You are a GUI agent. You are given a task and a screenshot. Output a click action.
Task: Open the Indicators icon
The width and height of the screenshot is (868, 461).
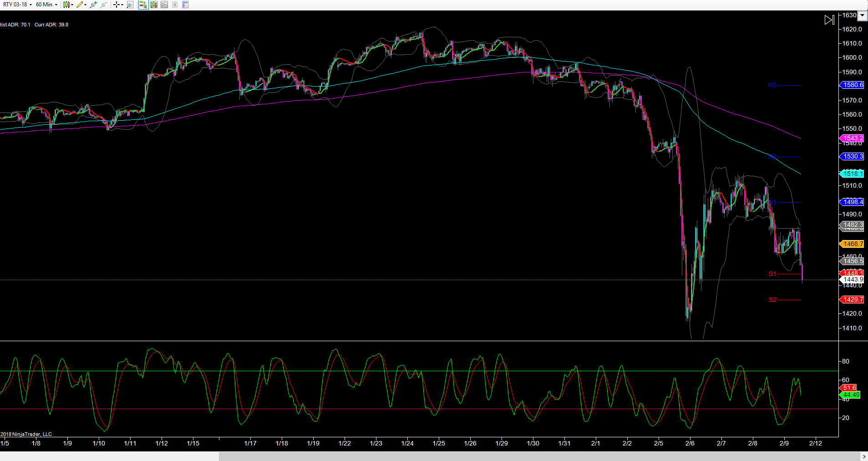tap(164, 5)
